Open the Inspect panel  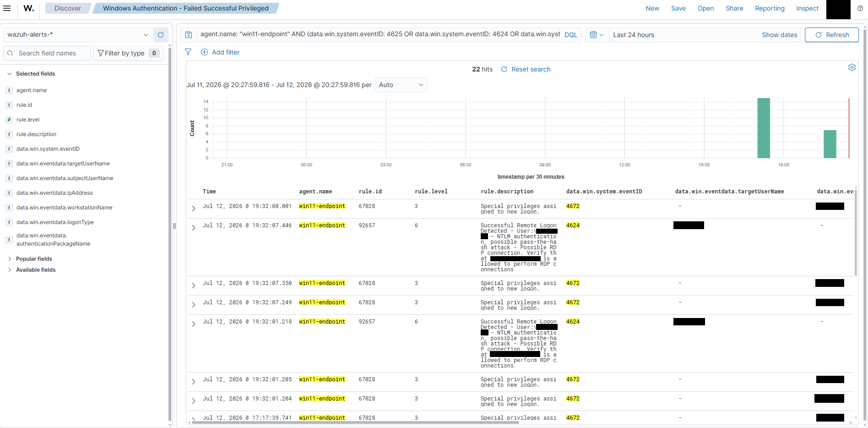point(807,8)
